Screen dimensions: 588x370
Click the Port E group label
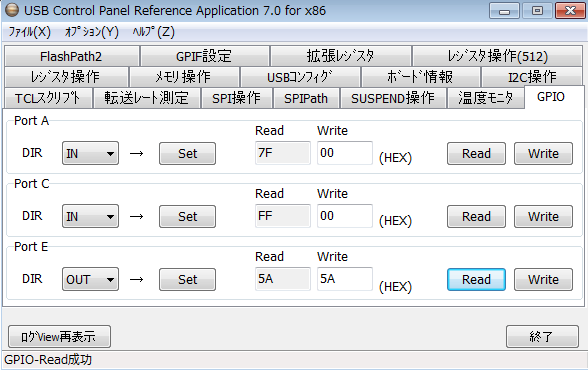pos(31,247)
